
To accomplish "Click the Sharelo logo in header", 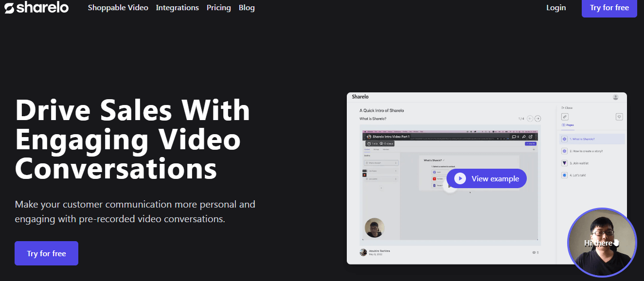I will point(36,8).
